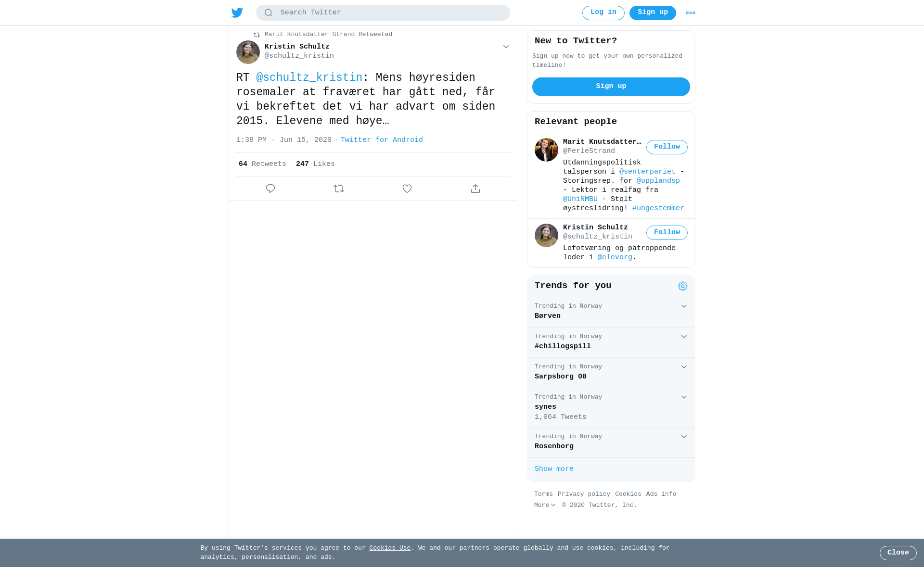Click the retweet icon under the tweet
This screenshot has width=924, height=567.
[x=339, y=189]
